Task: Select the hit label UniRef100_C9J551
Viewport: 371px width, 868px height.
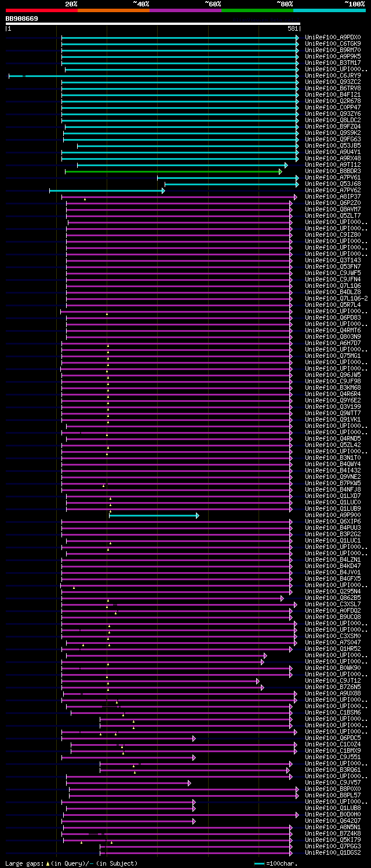Action: click(x=333, y=757)
